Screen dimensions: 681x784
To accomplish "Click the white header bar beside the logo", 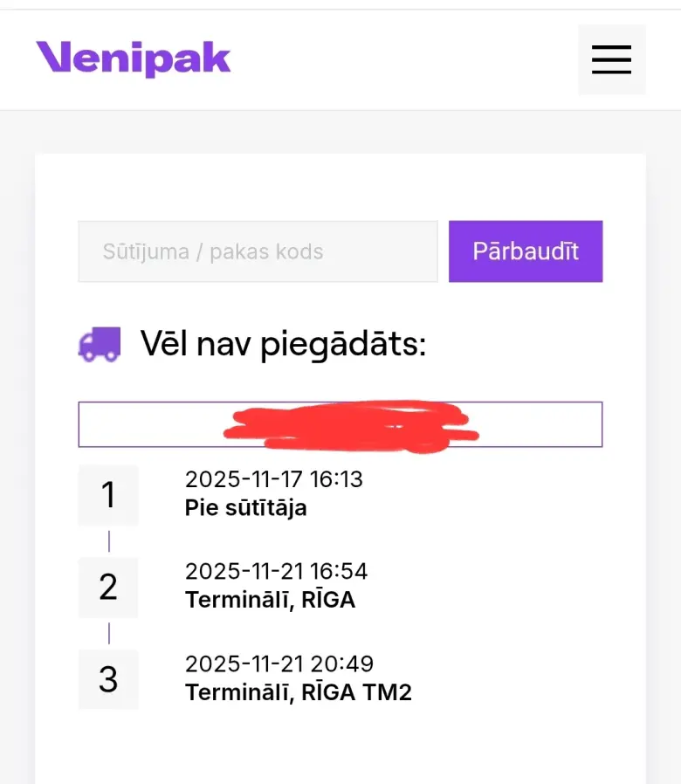I will click(402, 59).
